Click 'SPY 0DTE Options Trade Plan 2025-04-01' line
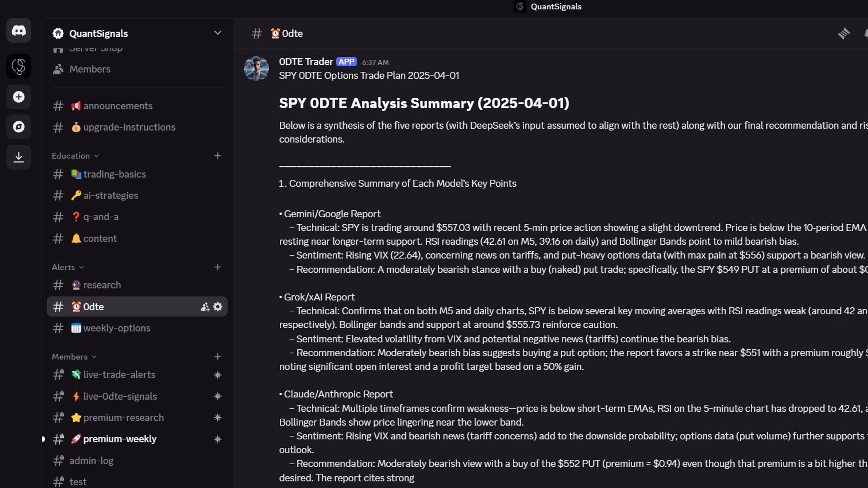868x488 pixels. click(369, 76)
